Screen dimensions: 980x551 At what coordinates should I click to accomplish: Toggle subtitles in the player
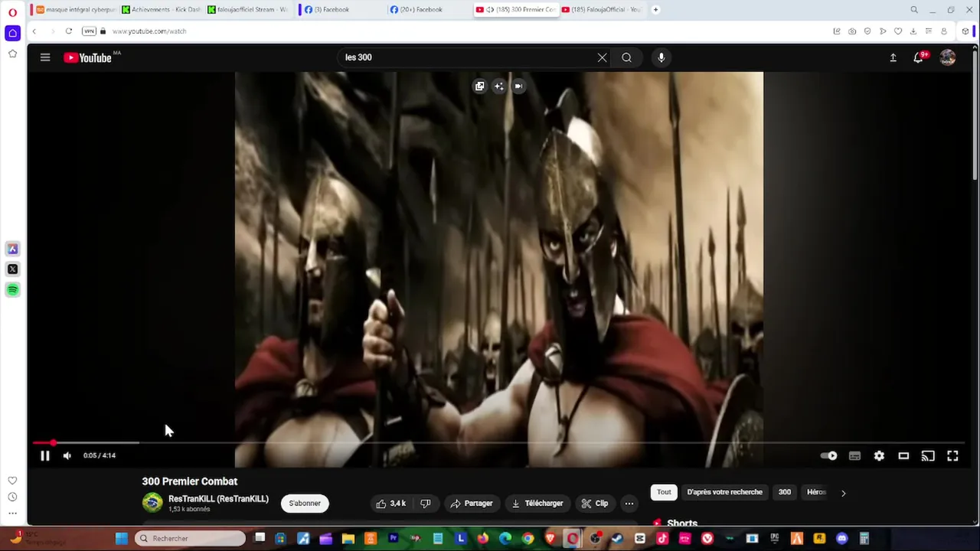[x=854, y=455]
